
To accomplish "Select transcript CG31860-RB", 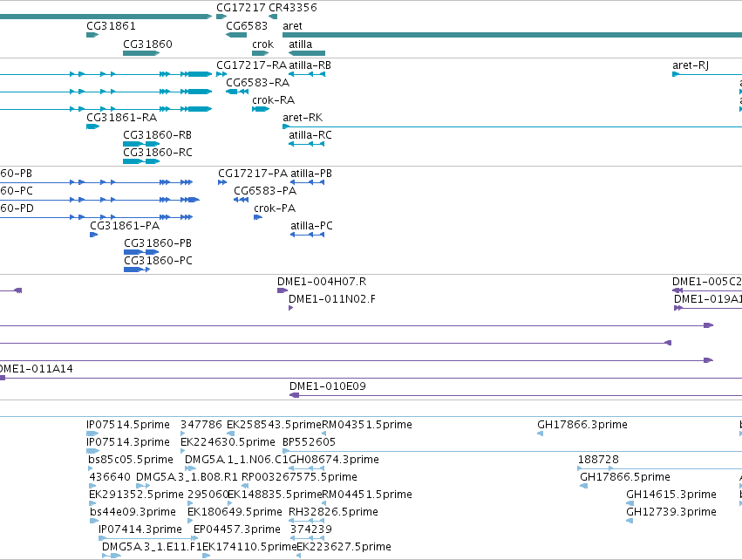I will [x=141, y=144].
